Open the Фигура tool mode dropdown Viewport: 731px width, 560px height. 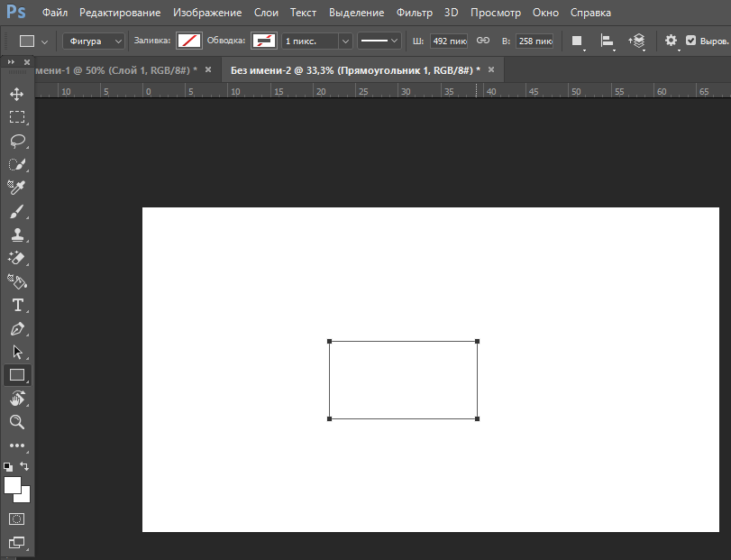click(x=93, y=41)
